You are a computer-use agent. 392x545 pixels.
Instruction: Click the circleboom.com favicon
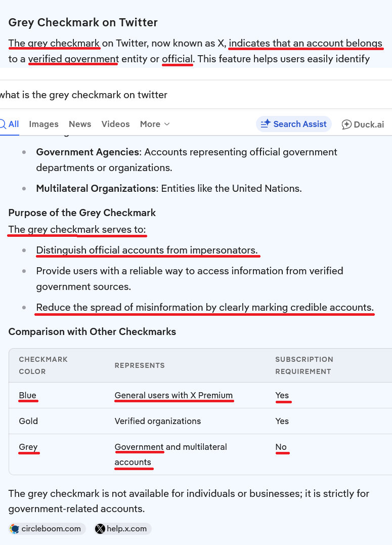pyautogui.click(x=15, y=529)
